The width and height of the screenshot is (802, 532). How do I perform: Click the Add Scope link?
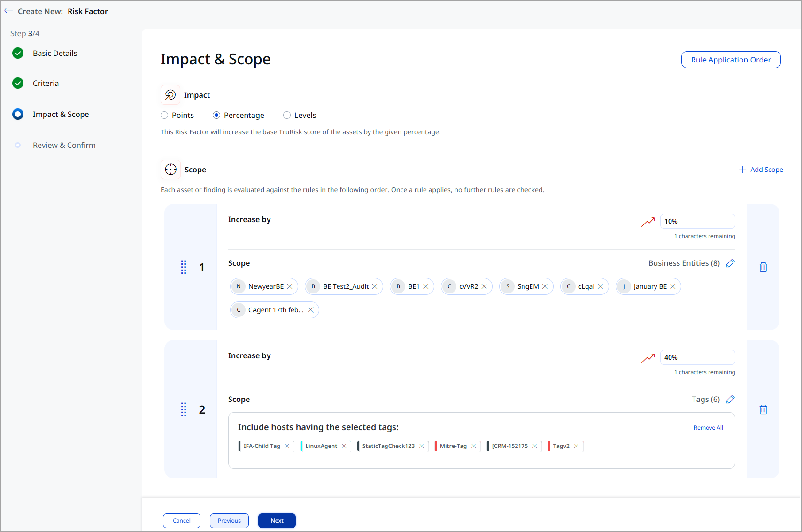761,170
